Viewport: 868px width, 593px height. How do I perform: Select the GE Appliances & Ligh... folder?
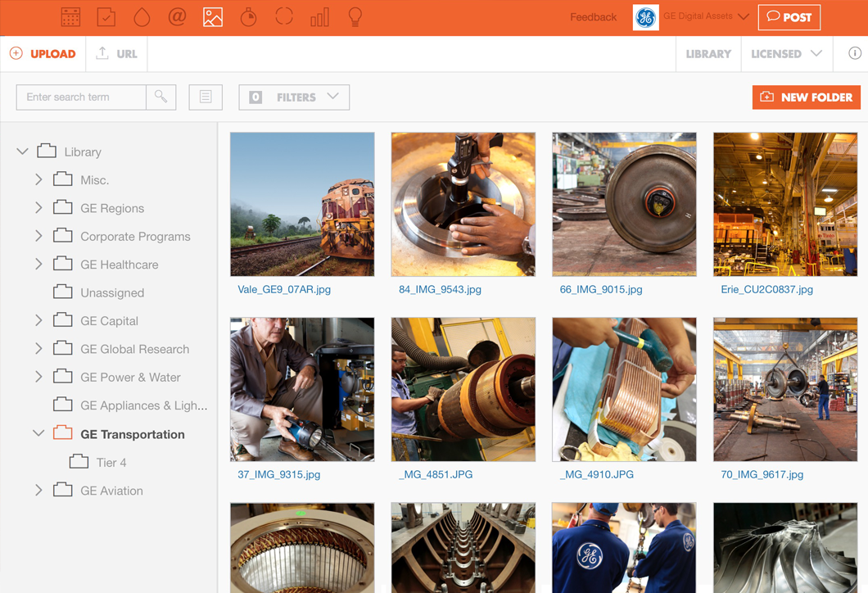144,405
